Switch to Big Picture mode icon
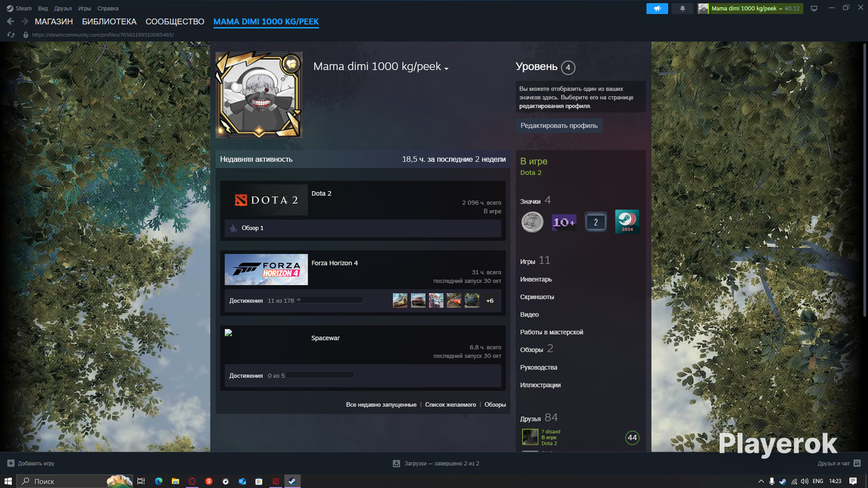The height and width of the screenshot is (488, 868). 814,8
